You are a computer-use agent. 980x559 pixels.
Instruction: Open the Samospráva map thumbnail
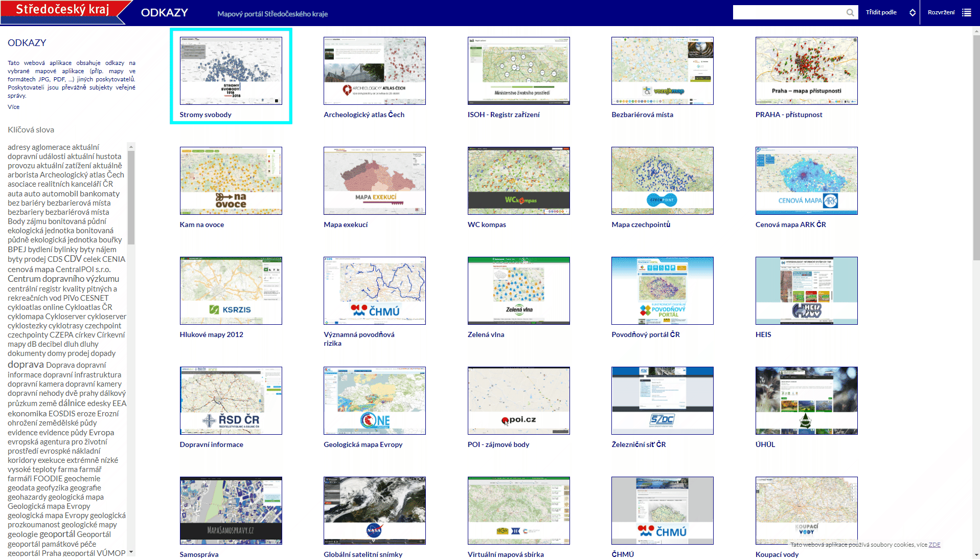pos(231,510)
